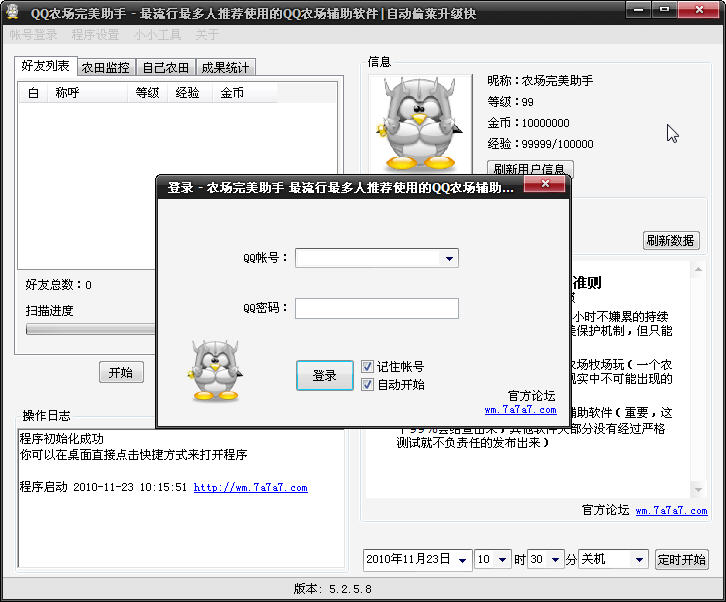This screenshot has width=726, height=602.
Task: Open the 帐号登录 menu
Action: pos(33,34)
